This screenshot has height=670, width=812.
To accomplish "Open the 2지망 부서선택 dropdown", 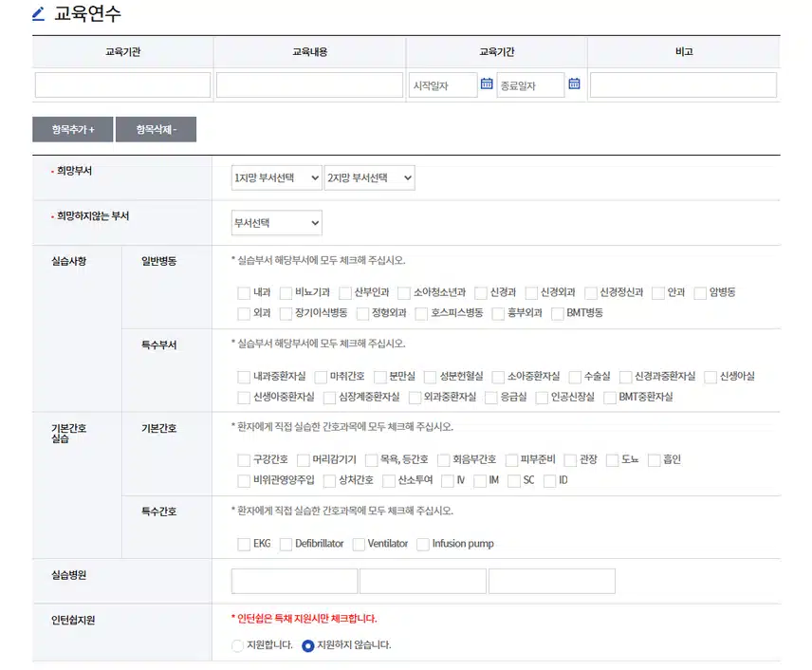I will [x=369, y=177].
